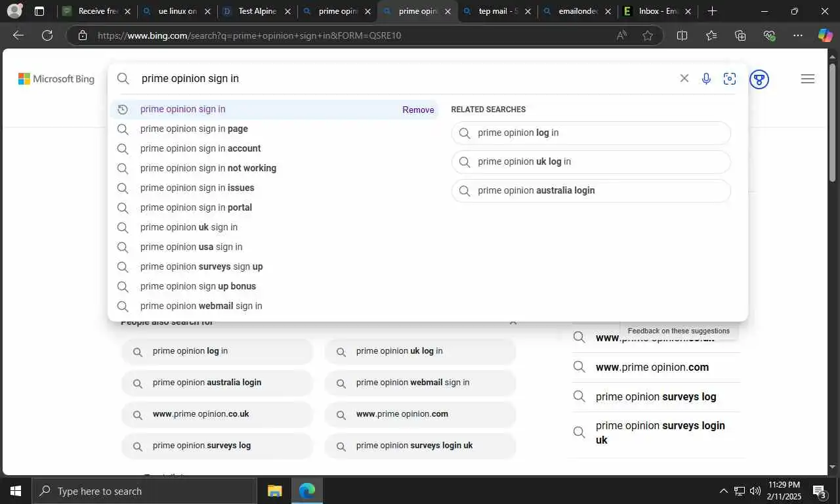Select suggestion 'prime opinion sign in portal'
Viewport: 840px width, 504px height.
(274, 208)
